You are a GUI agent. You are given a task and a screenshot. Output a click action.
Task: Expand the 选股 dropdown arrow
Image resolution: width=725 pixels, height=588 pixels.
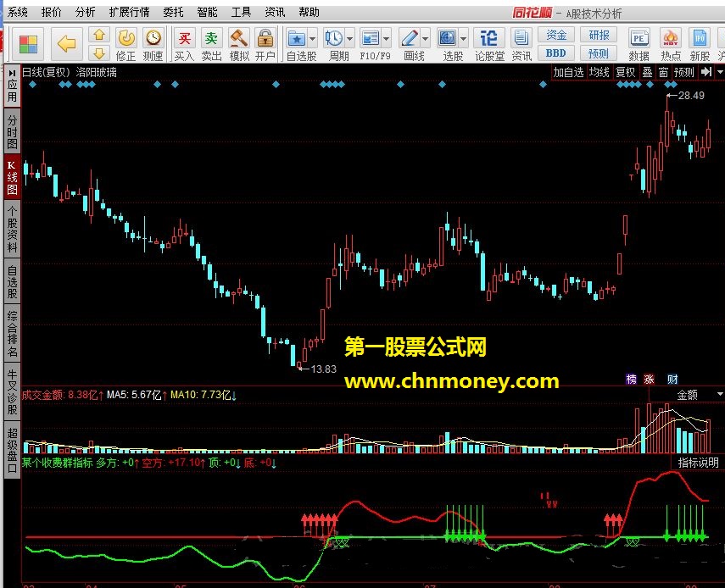(464, 39)
